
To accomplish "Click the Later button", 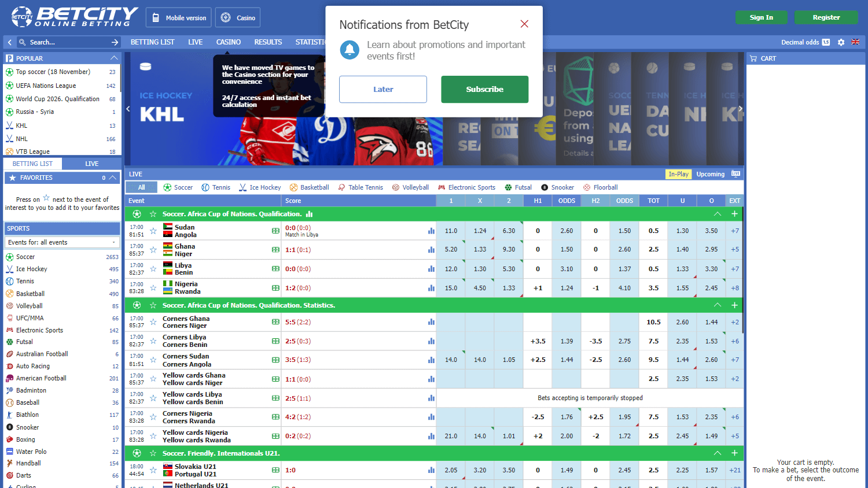I will (383, 90).
